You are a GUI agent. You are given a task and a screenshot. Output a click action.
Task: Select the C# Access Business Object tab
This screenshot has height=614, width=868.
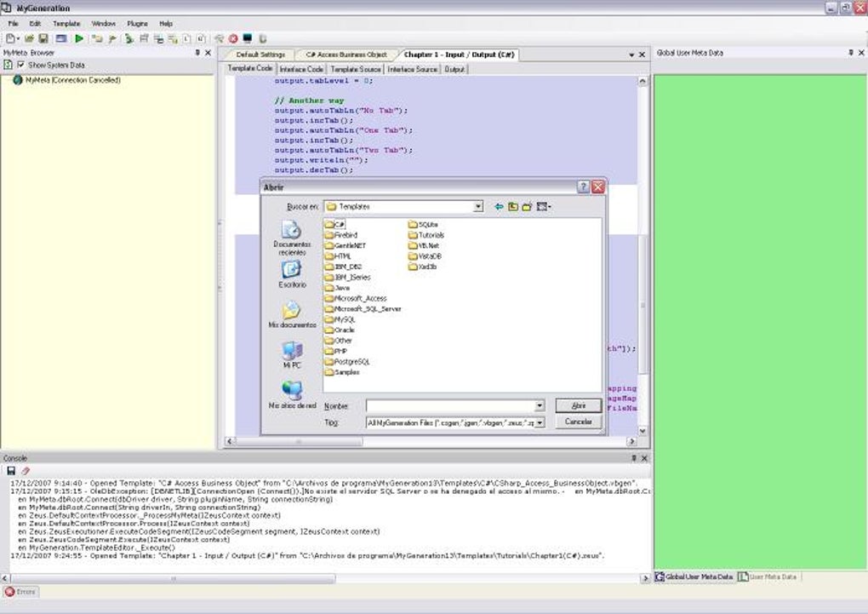click(x=346, y=55)
